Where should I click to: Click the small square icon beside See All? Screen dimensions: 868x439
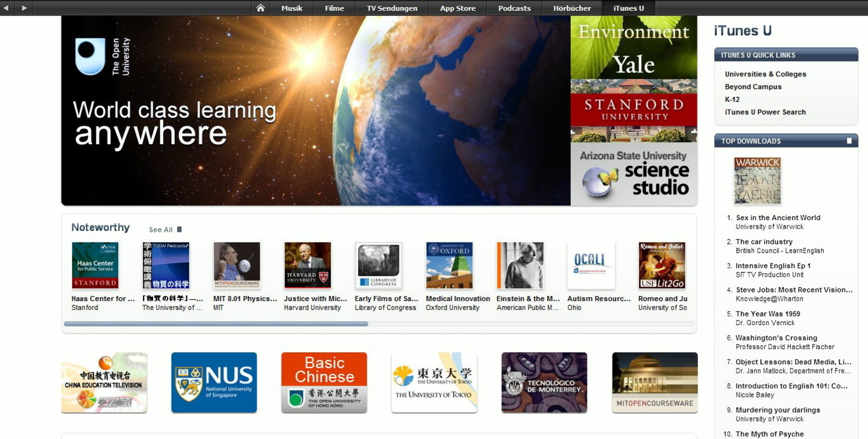(179, 229)
